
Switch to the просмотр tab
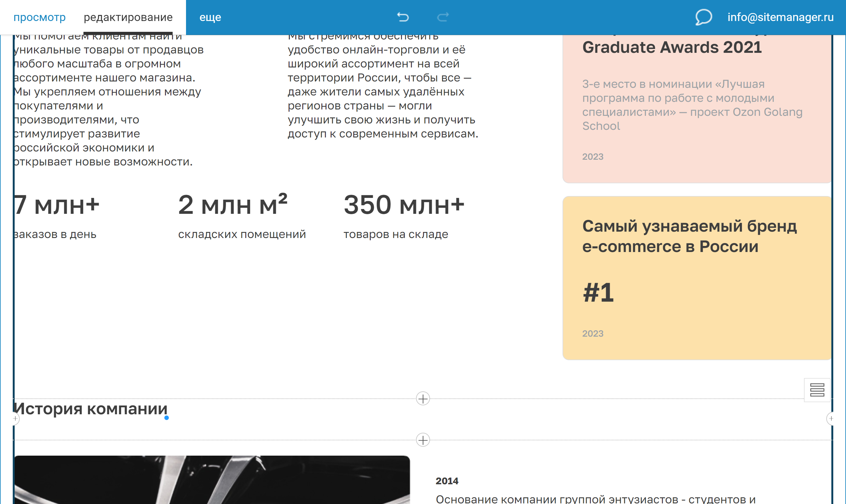click(x=39, y=17)
